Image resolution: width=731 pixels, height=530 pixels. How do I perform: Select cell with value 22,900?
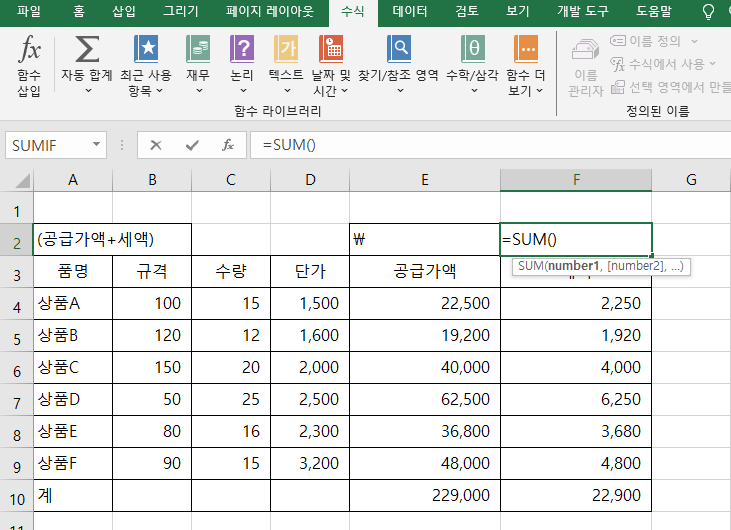[x=576, y=496]
